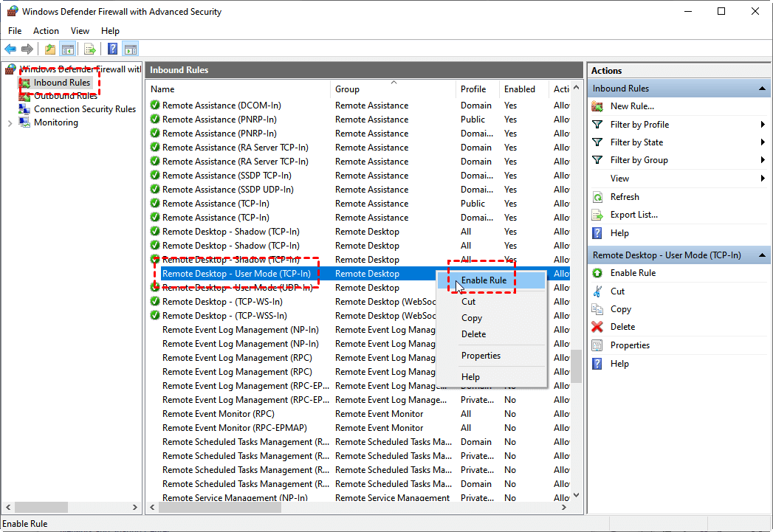The width and height of the screenshot is (773, 532).
Task: Go up one level with folder icon
Action: (x=49, y=49)
